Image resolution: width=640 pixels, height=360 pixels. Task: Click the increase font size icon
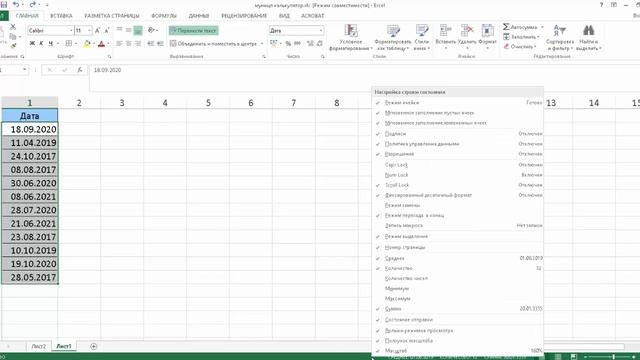coord(98,31)
